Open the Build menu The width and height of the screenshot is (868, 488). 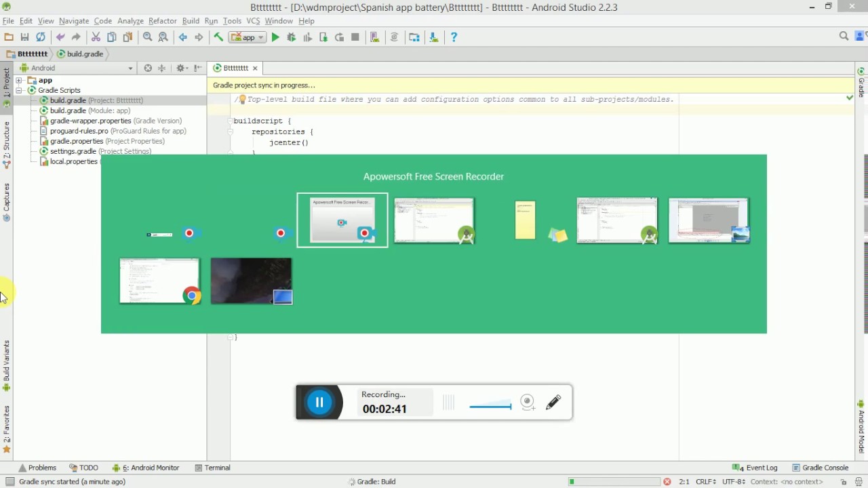[x=191, y=21]
